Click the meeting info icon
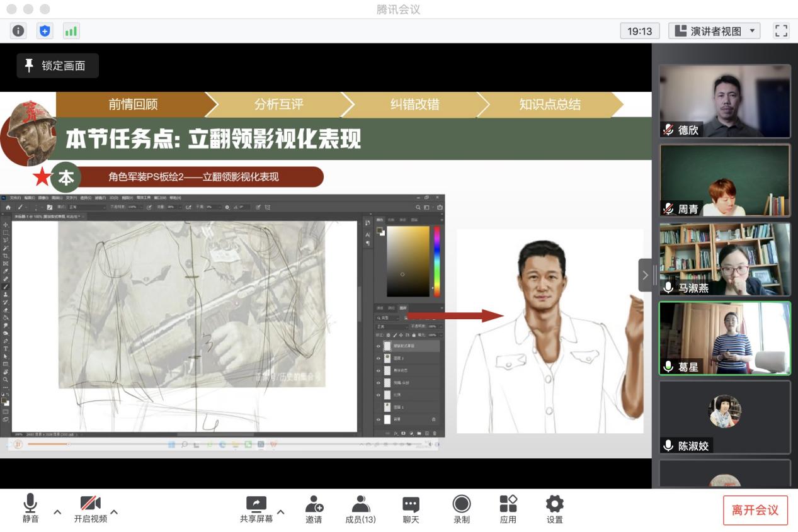Viewport: 798px width, 532px height. (x=19, y=31)
